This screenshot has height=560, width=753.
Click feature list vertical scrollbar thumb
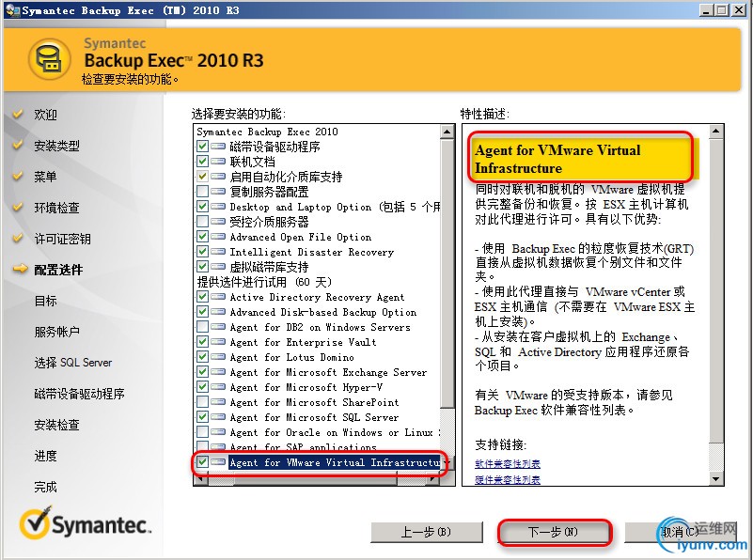coord(447,273)
